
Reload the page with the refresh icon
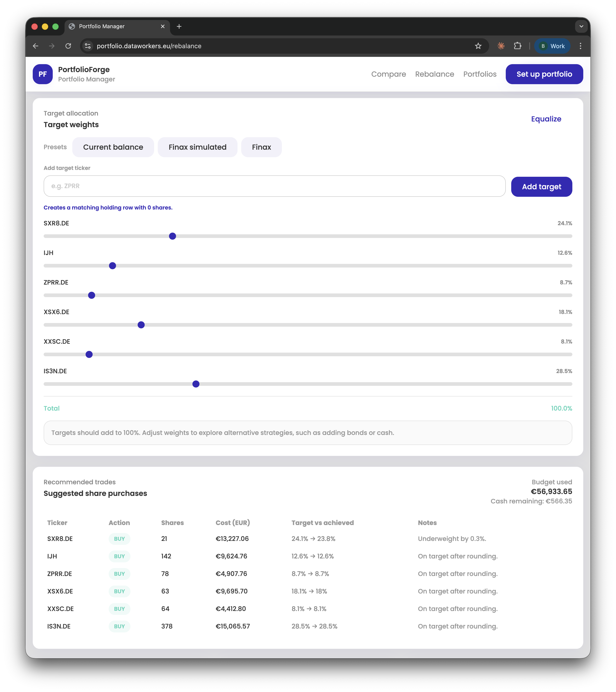point(68,46)
